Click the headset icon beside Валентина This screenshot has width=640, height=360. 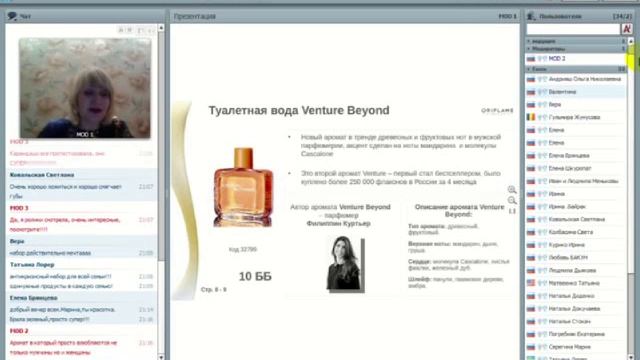point(542,92)
